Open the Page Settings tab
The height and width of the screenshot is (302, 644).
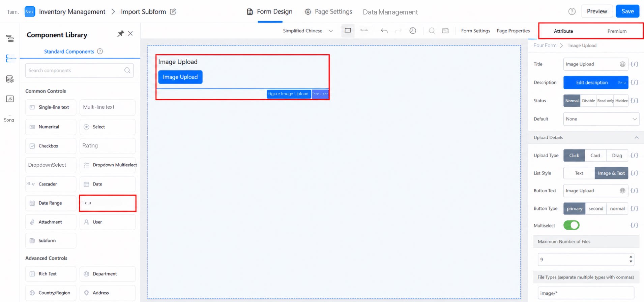pos(328,11)
